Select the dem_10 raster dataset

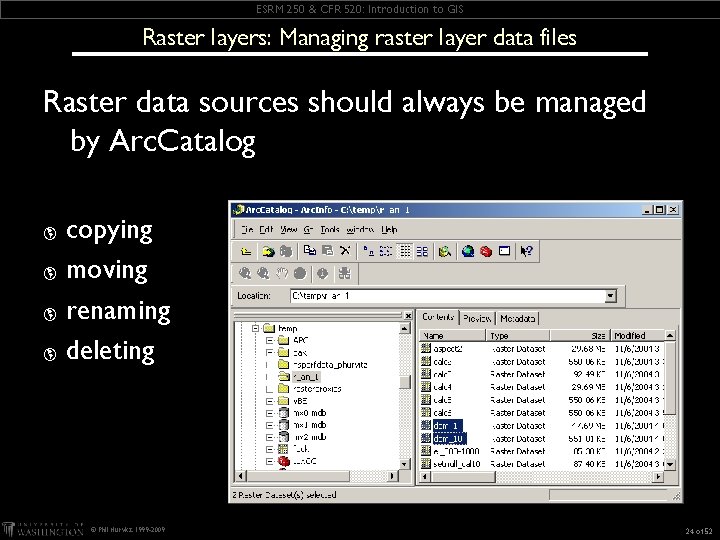(x=449, y=439)
